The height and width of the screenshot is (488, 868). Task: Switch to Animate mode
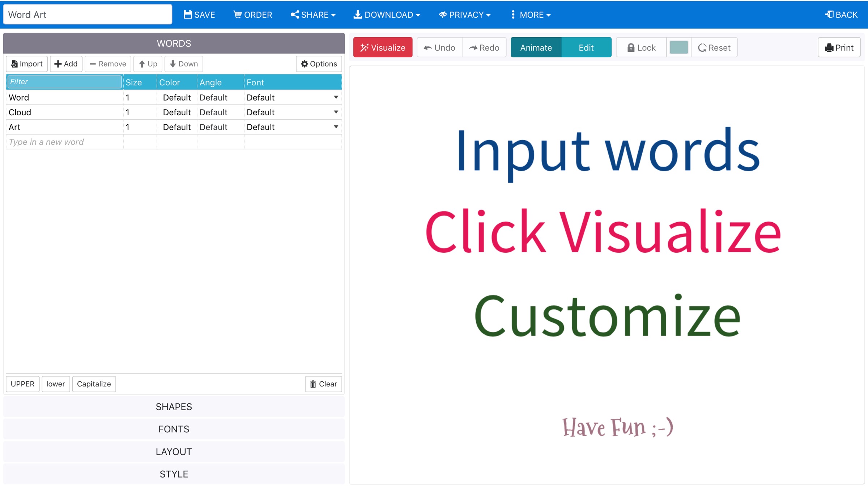pos(536,47)
